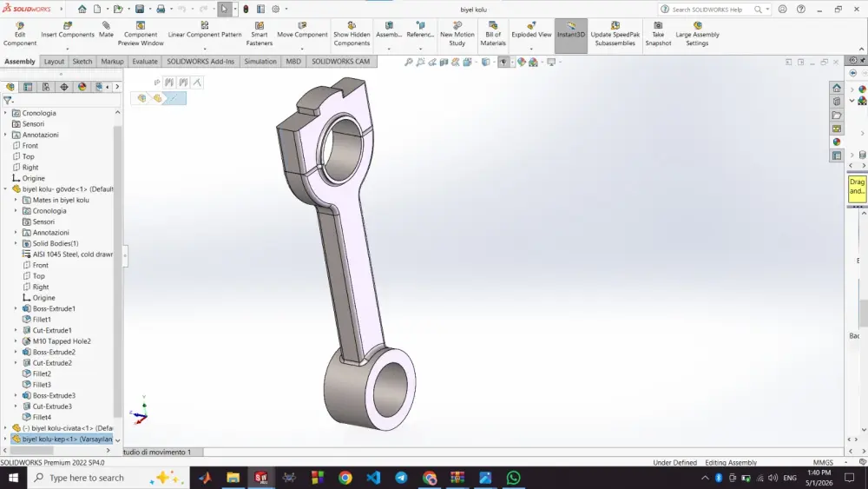868x489 pixels.
Task: Switch to the Layout tab
Action: 54,62
